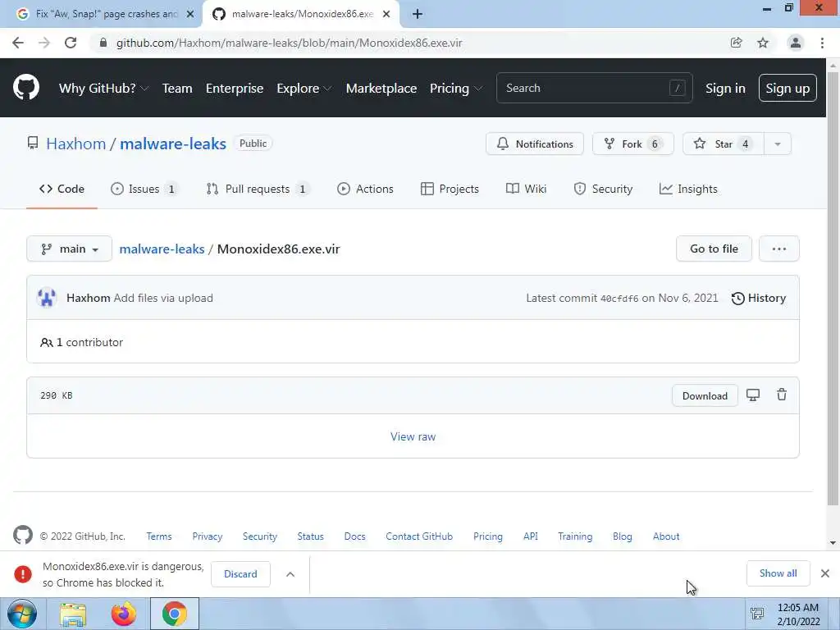Open Chrome three-dot menu
The image size is (840, 630).
(x=822, y=43)
